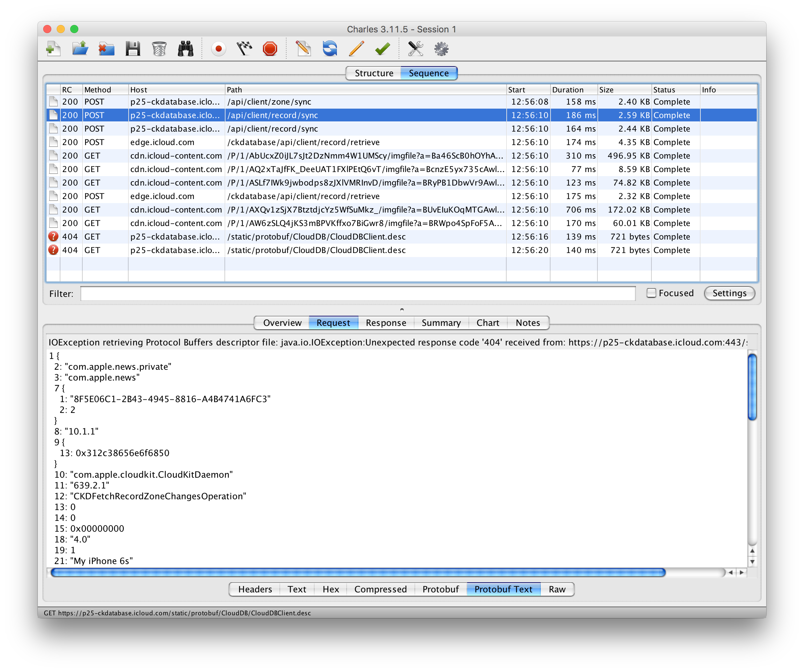Select the Request tab
Viewport: 804px width, 672px height.
[x=333, y=323]
